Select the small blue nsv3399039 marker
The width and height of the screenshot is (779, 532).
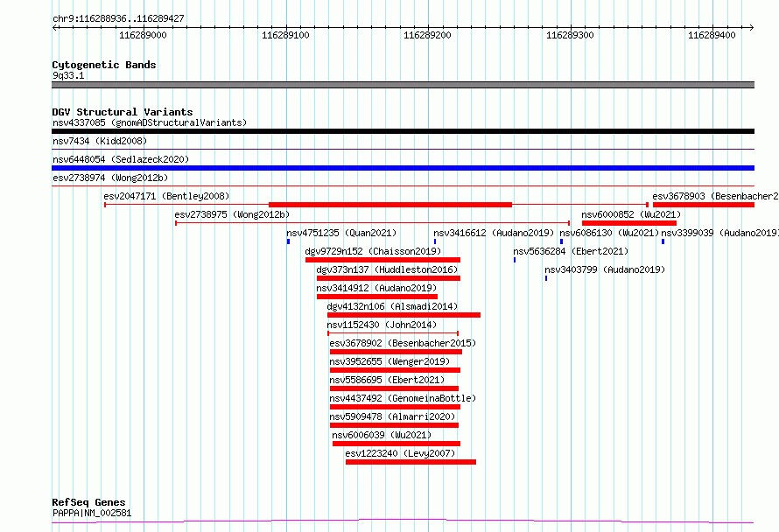663,241
